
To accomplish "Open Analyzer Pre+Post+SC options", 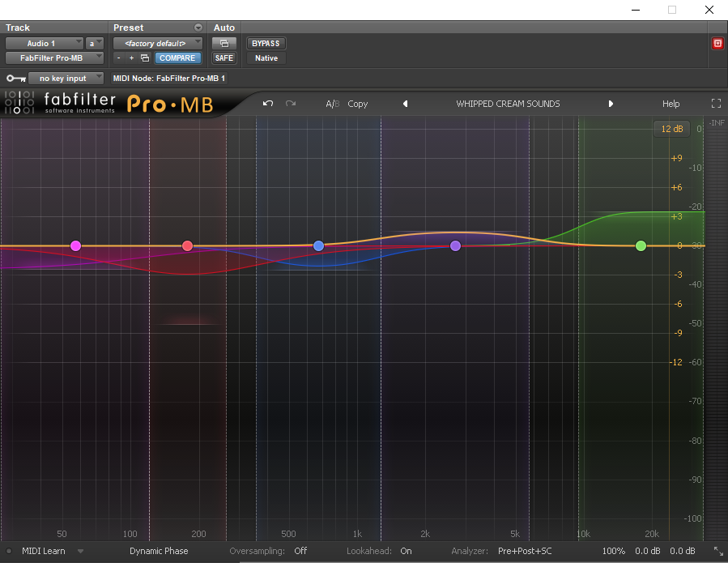I will 525,551.
